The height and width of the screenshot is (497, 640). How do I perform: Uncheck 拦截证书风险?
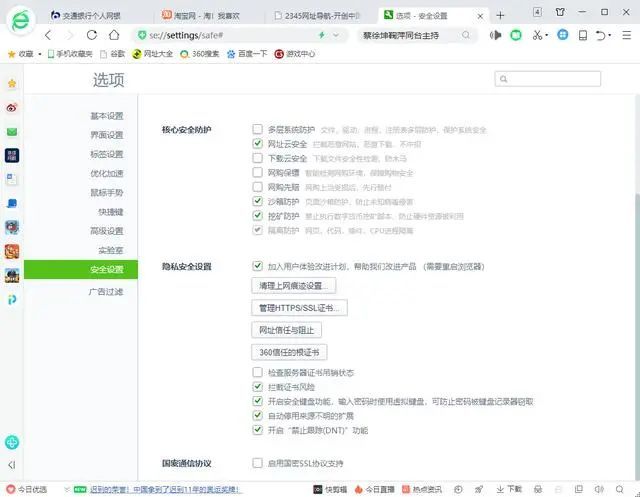coord(257,386)
